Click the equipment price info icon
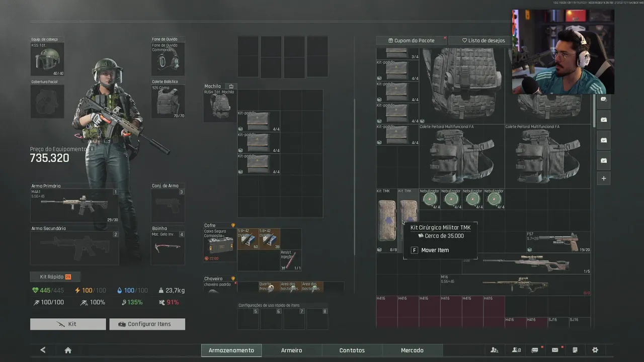The image size is (644, 362). tap(92, 149)
